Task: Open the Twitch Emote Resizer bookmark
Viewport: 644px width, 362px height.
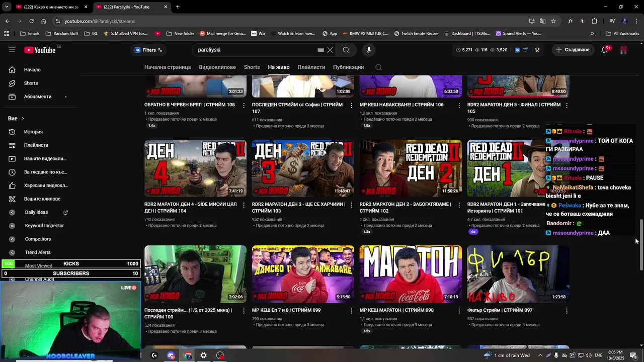Action: (417, 34)
